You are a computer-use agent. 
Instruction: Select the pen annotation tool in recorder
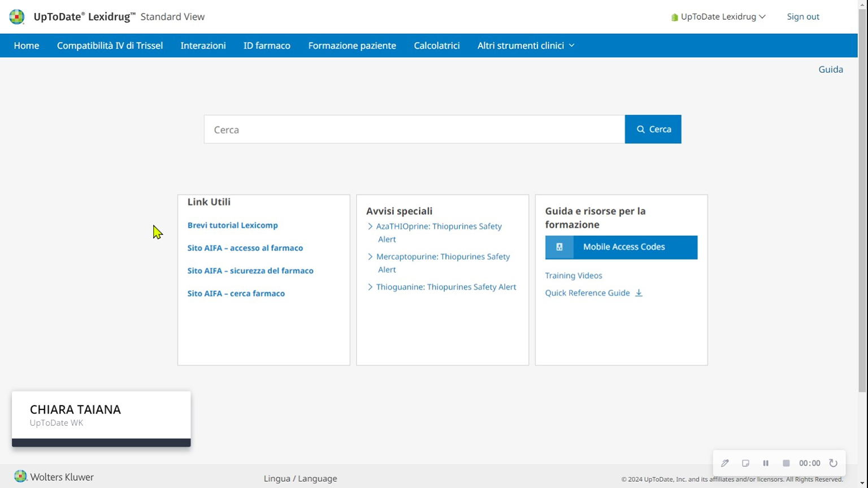tap(725, 463)
